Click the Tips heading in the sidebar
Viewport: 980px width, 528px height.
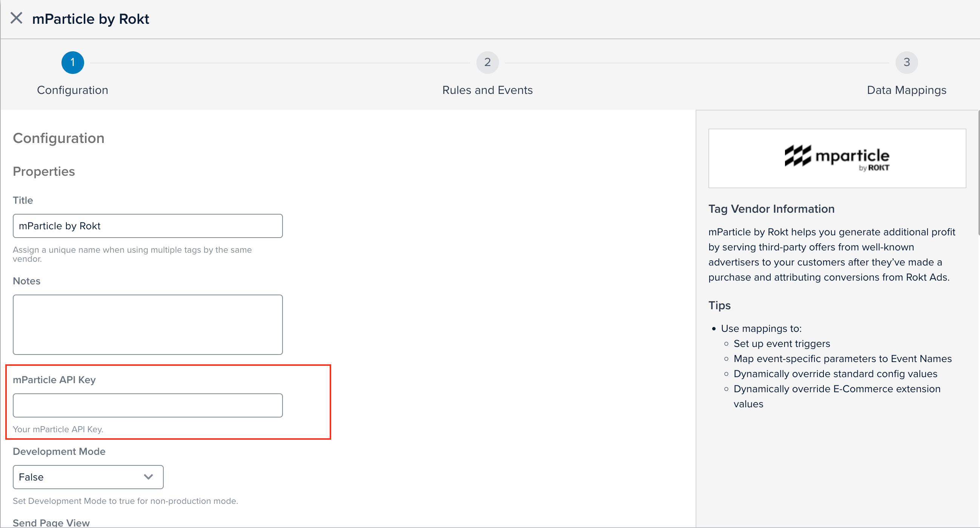(719, 305)
